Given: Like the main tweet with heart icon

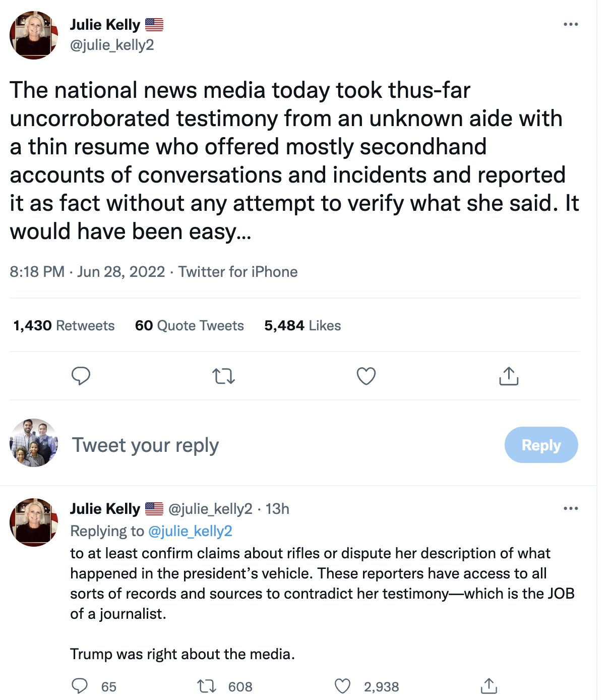Looking at the screenshot, I should point(366,376).
